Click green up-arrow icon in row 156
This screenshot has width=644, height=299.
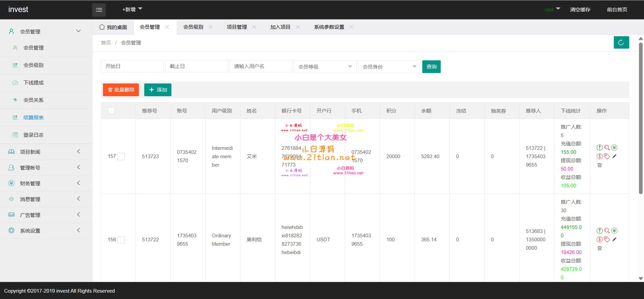click(600, 231)
